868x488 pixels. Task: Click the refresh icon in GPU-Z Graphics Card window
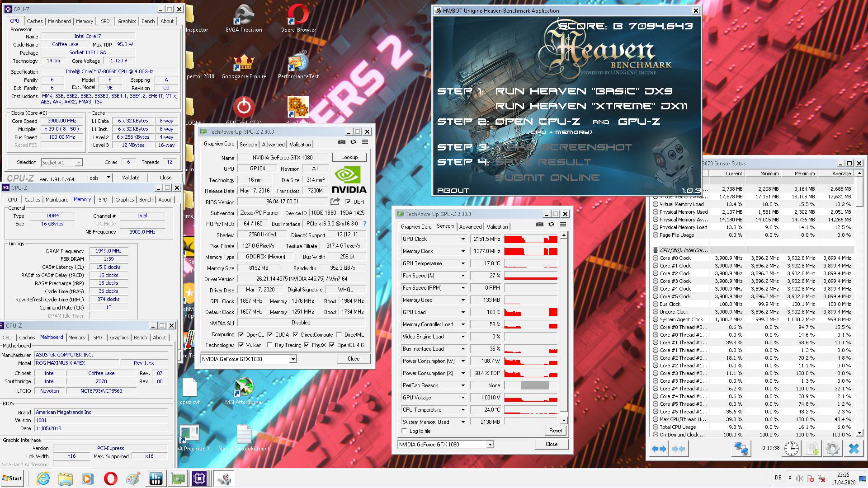(x=353, y=142)
